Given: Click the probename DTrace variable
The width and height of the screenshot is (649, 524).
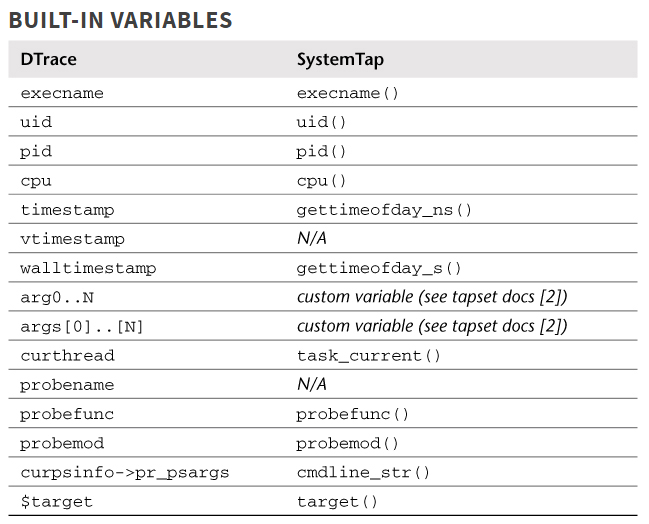Looking at the screenshot, I should (x=67, y=385).
